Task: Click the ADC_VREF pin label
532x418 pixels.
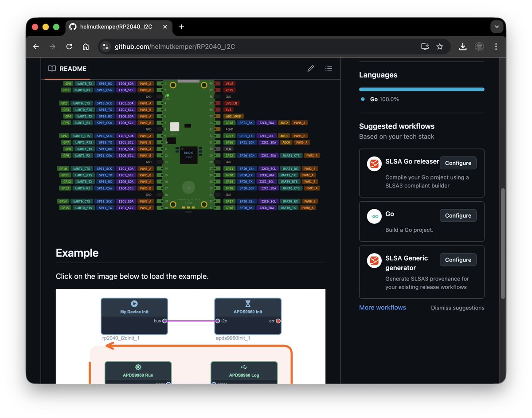Action: click(x=234, y=116)
